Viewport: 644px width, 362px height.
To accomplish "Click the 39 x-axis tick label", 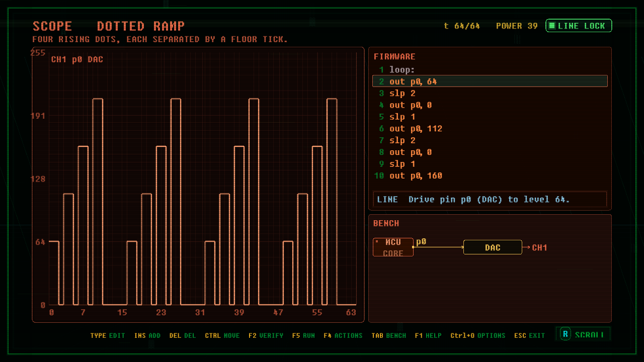I will pos(239,313).
